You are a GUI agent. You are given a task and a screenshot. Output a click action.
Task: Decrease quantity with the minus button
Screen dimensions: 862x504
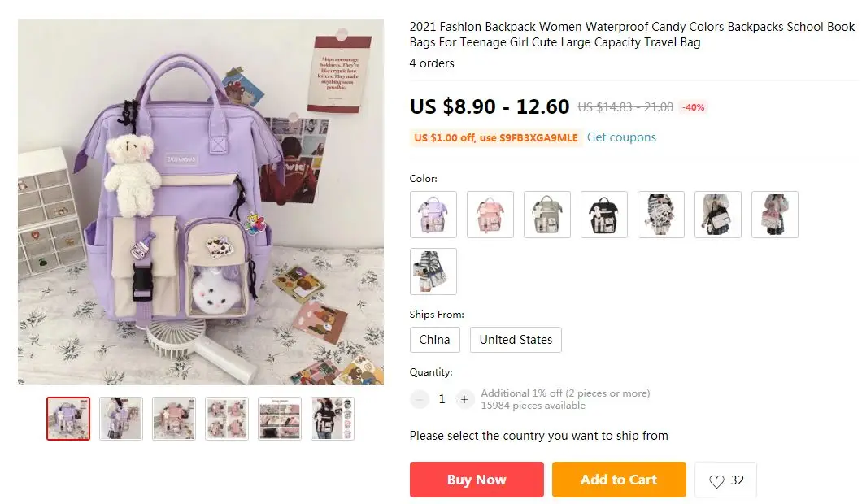(420, 400)
